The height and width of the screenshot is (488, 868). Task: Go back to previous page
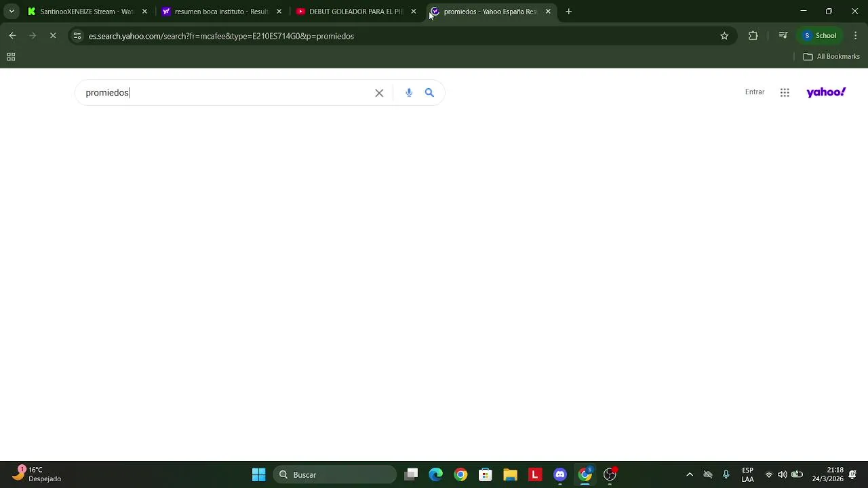coord(12,36)
